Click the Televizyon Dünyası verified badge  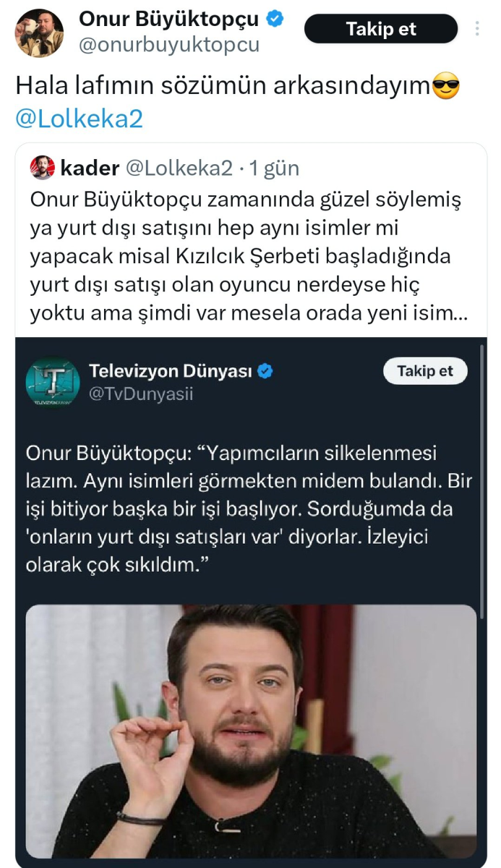265,372
